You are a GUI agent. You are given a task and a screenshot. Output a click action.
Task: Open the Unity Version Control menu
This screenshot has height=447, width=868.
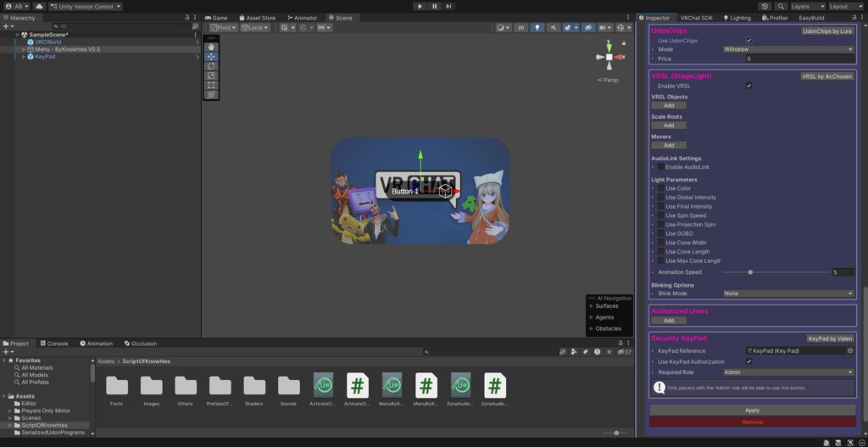click(86, 6)
